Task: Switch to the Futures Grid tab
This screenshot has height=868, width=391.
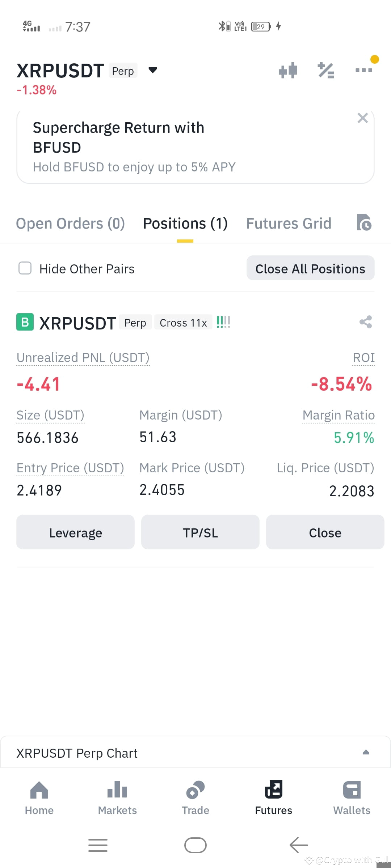Action: click(x=289, y=224)
